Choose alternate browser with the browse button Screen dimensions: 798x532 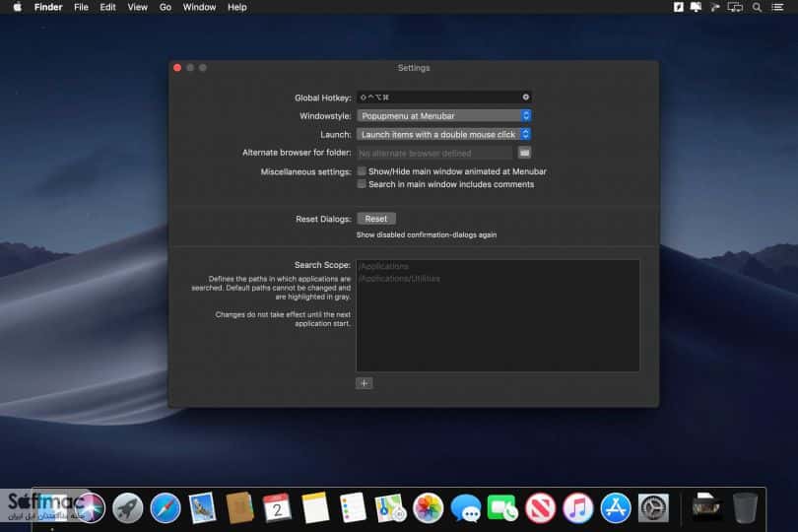pos(524,153)
